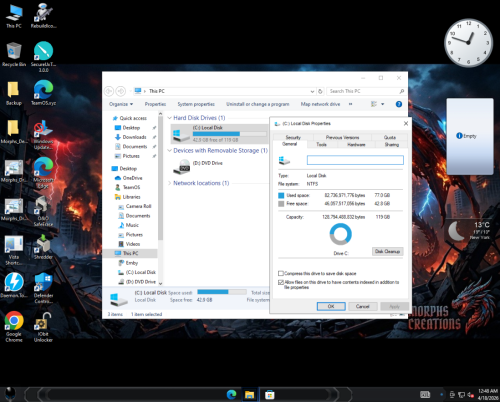Switch to the Tools tab

point(321,144)
